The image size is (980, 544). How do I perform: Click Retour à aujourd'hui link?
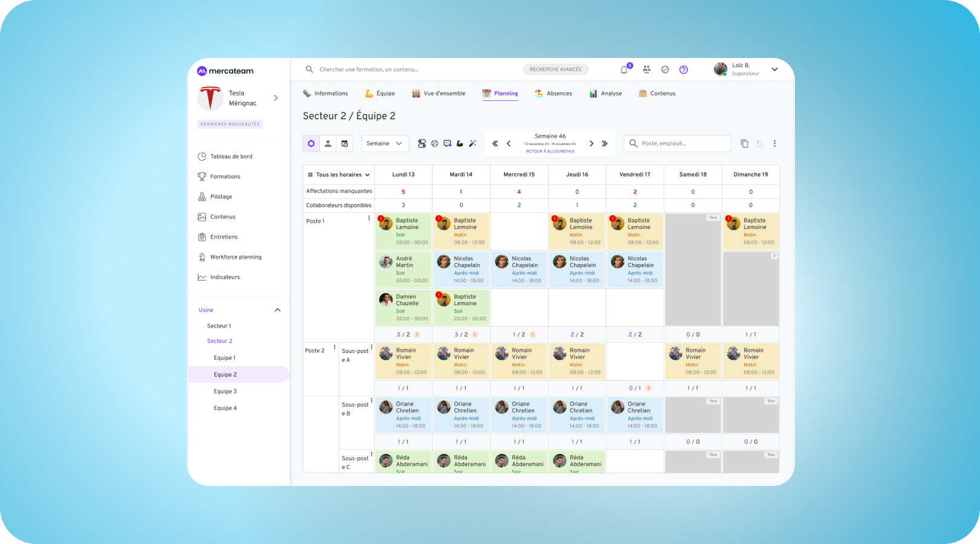pos(550,152)
